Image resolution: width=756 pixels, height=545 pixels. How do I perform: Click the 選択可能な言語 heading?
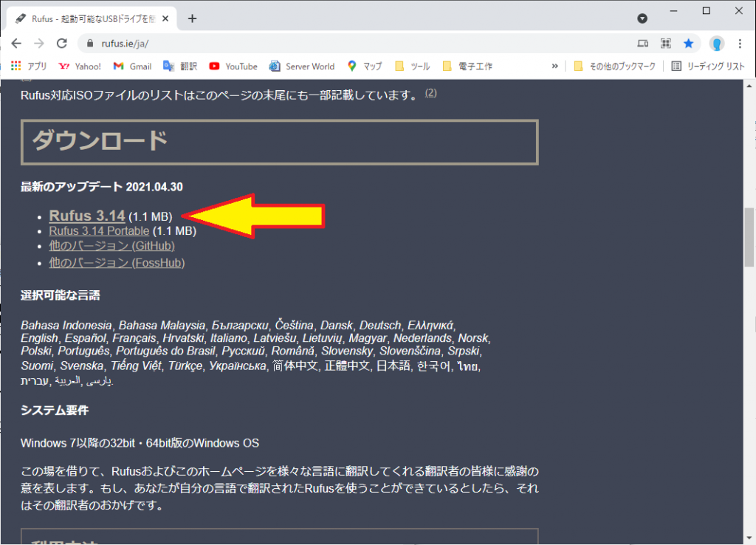pyautogui.click(x=61, y=295)
